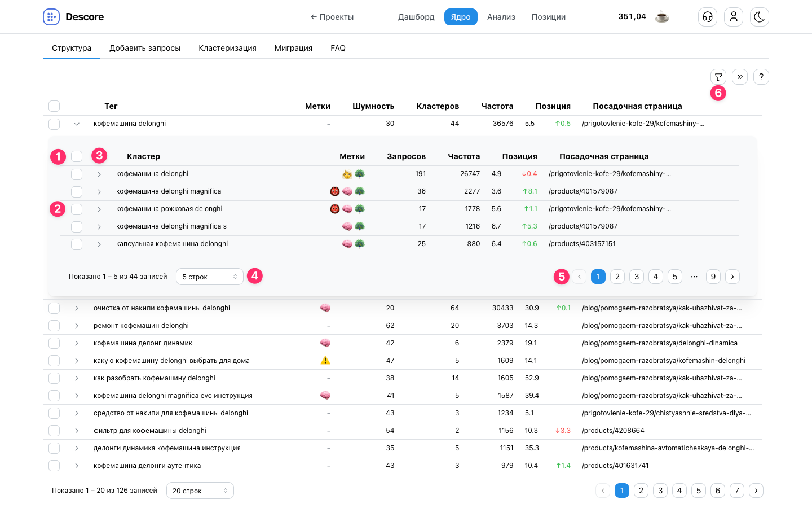812x508 pixels.
Task: Open the '20 строк' rows-per-page dropdown
Action: [x=200, y=491]
